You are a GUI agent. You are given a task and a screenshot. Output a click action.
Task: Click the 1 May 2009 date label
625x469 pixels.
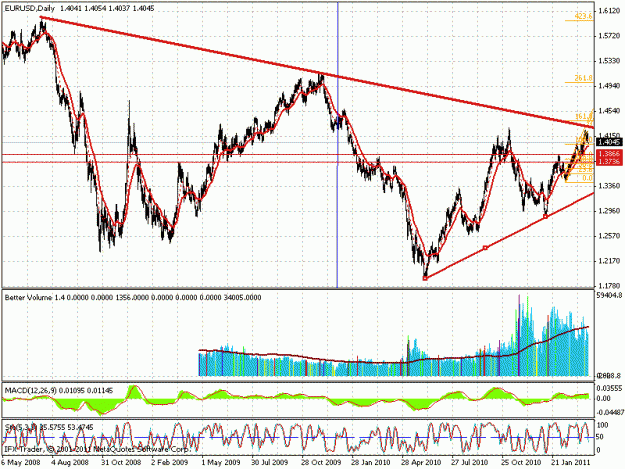tap(220, 462)
